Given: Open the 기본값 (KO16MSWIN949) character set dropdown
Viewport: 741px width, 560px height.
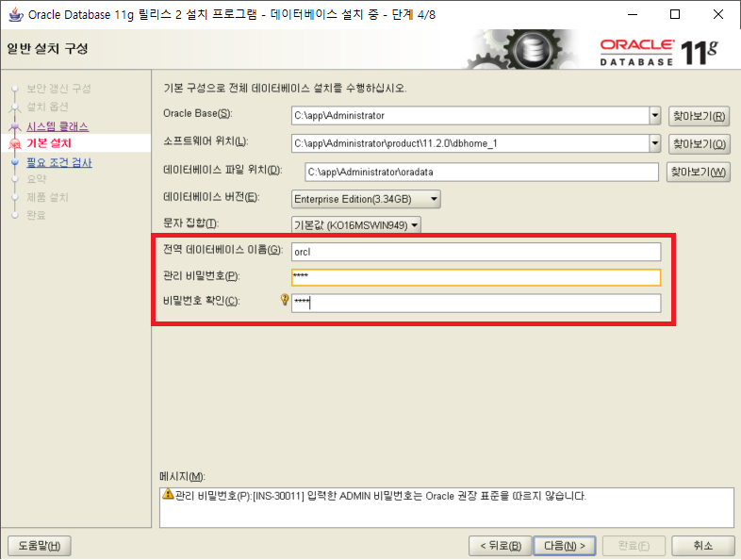Looking at the screenshot, I should [x=356, y=225].
